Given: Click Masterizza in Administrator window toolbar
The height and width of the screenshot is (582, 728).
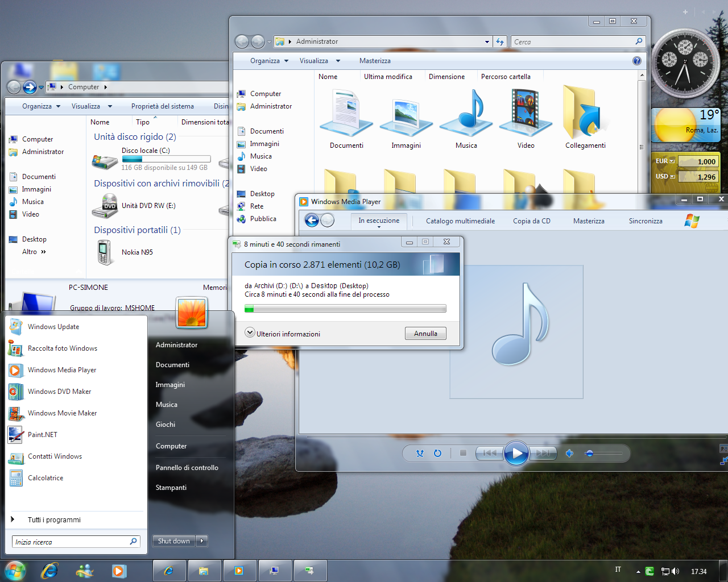Looking at the screenshot, I should (x=375, y=61).
